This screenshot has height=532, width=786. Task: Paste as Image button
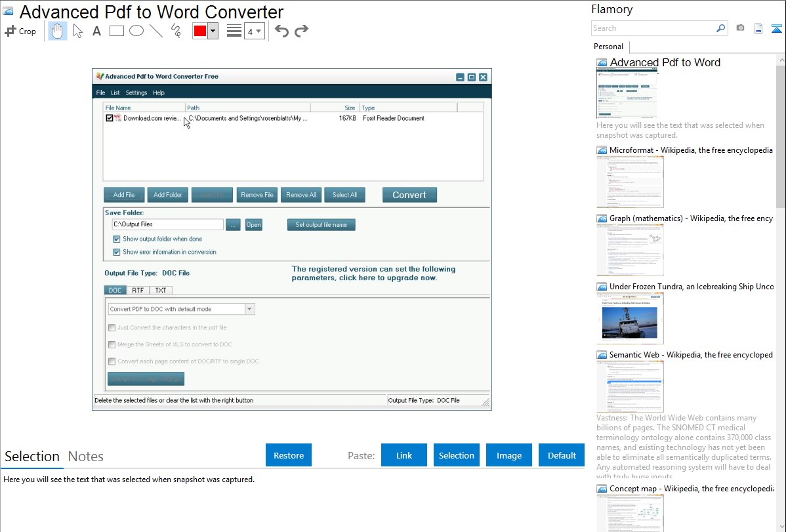[508, 455]
